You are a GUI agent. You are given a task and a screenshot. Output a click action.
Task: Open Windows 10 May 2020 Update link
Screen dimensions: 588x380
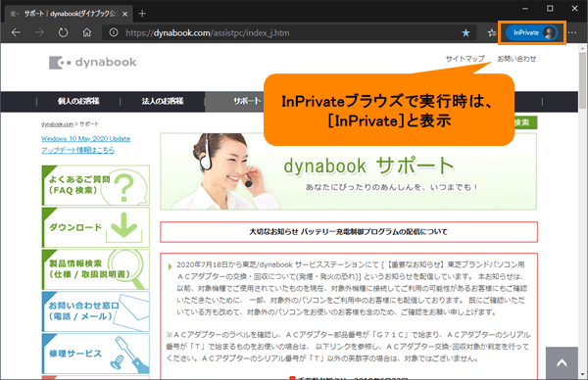[x=86, y=139]
